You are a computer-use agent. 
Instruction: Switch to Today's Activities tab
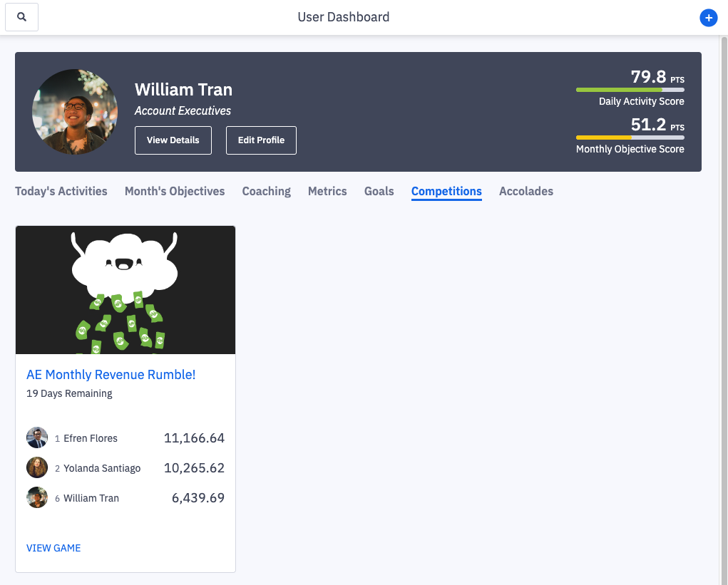pos(61,191)
